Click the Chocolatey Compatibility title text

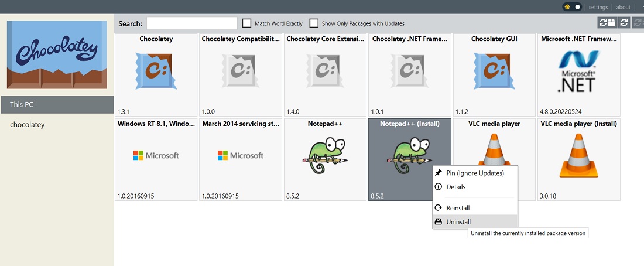click(241, 39)
